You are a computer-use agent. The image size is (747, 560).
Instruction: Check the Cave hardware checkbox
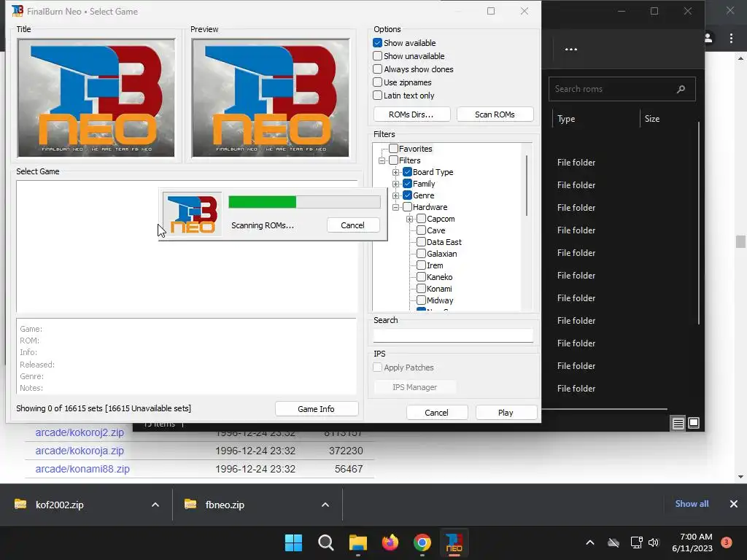(421, 230)
